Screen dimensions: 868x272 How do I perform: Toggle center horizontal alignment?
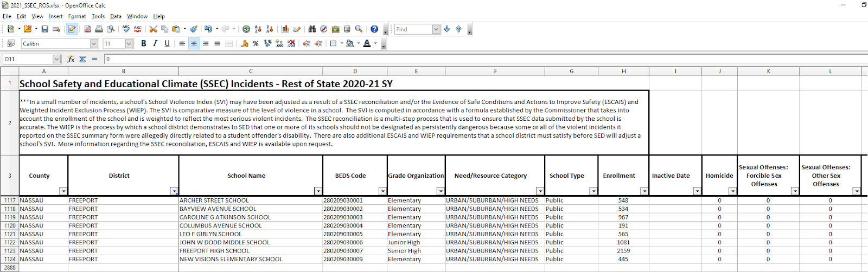[x=194, y=43]
